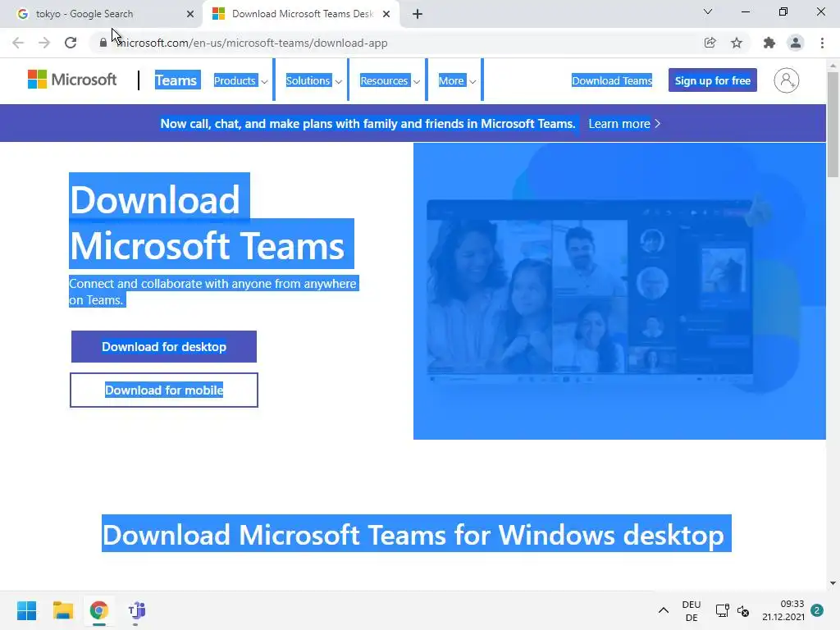This screenshot has height=630, width=840.
Task: Switch the DEU DE input language
Action: [x=691, y=610]
